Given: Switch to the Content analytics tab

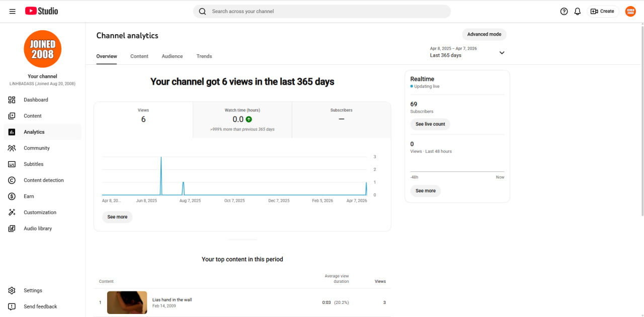Looking at the screenshot, I should point(139,56).
